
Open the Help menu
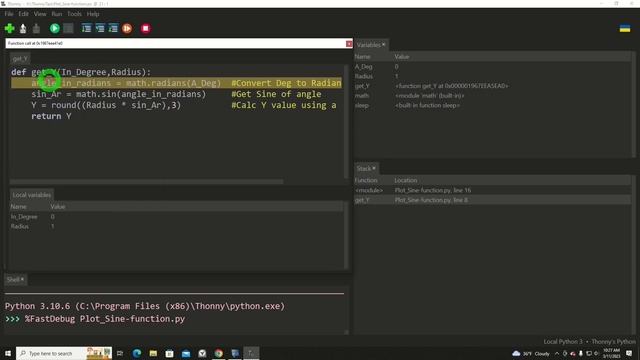point(93,14)
